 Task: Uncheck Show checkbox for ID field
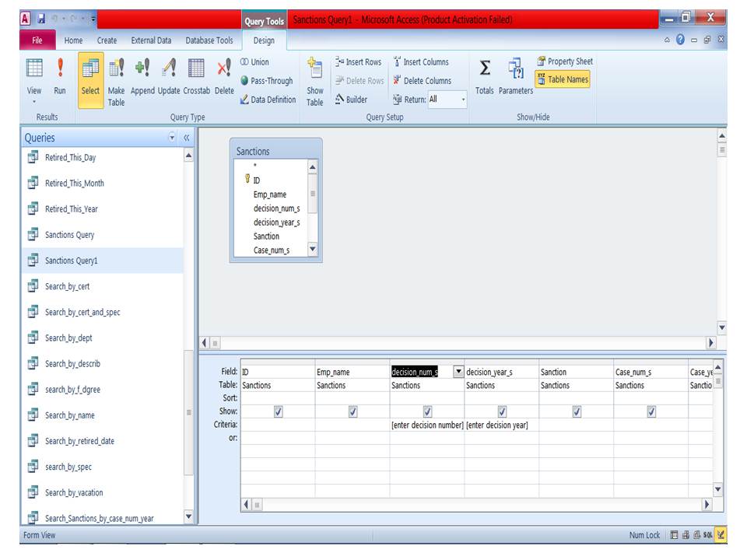[278, 411]
